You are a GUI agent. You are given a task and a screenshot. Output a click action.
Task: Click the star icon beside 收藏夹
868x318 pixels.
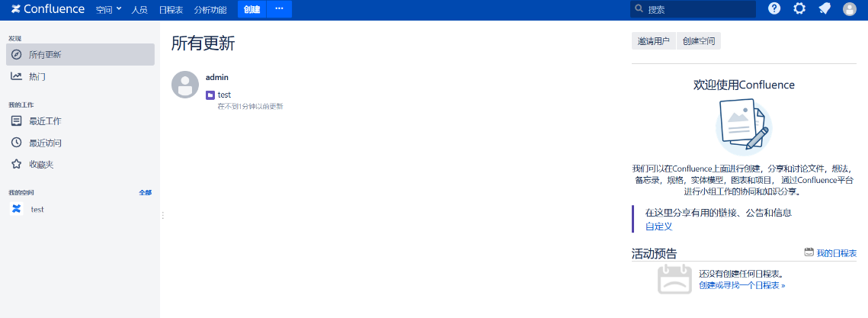17,164
